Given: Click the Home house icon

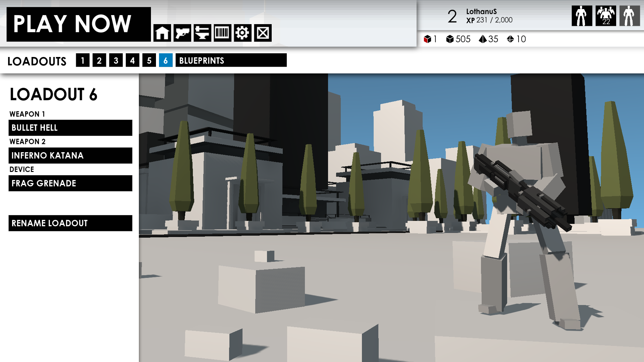Looking at the screenshot, I should click(x=162, y=33).
